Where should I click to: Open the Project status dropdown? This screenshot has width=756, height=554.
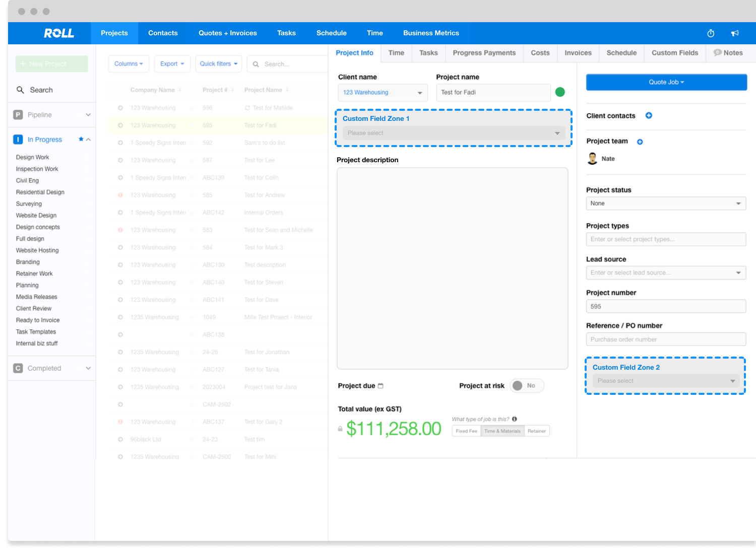click(665, 203)
